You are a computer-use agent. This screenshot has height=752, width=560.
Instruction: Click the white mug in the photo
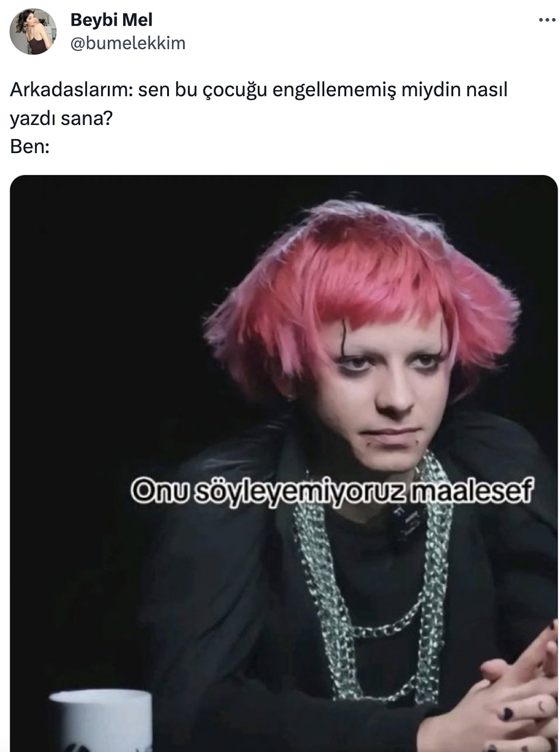point(100,720)
